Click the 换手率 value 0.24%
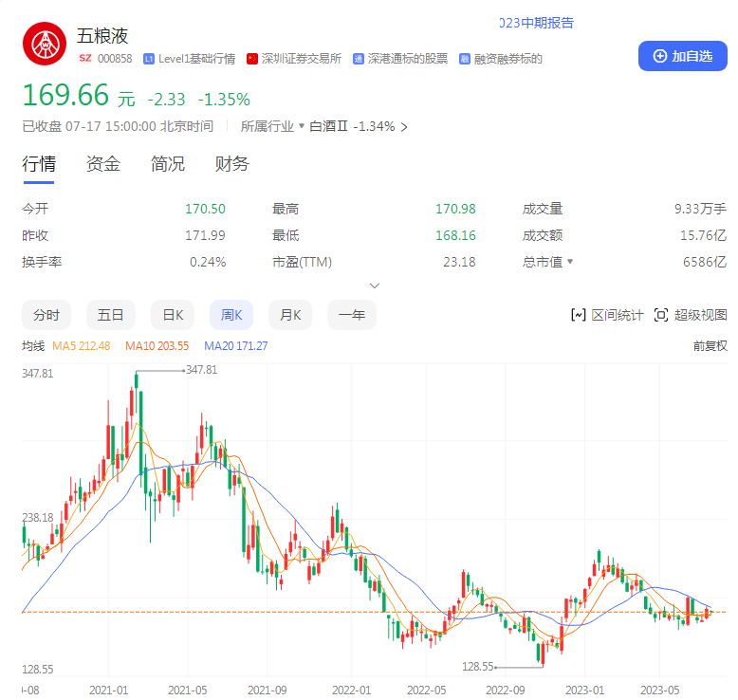 tap(208, 262)
